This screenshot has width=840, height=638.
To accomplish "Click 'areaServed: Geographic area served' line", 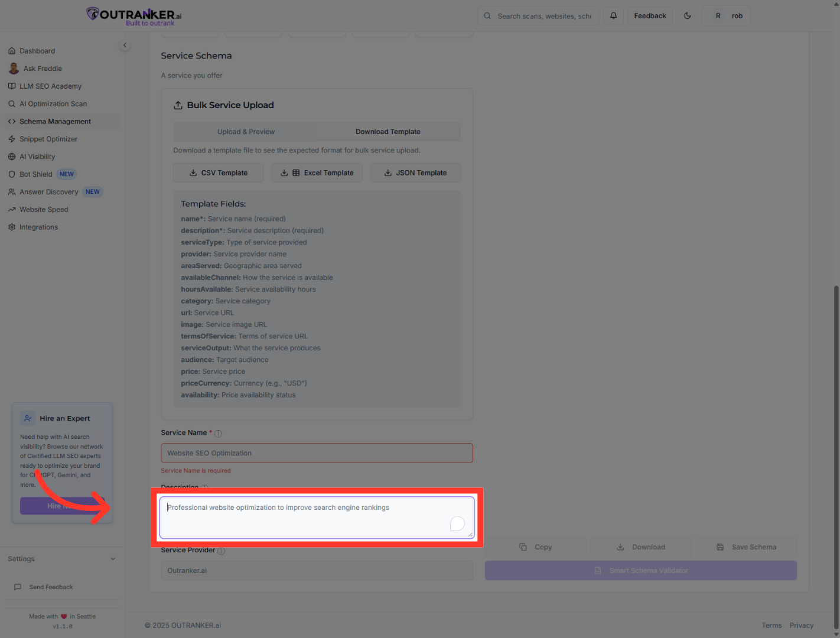I will tap(242, 266).
